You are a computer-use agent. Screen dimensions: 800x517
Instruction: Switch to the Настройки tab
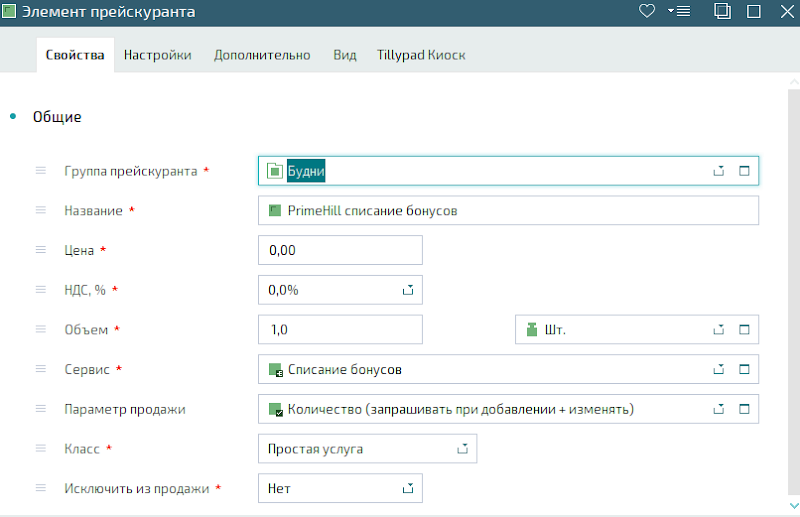click(158, 55)
